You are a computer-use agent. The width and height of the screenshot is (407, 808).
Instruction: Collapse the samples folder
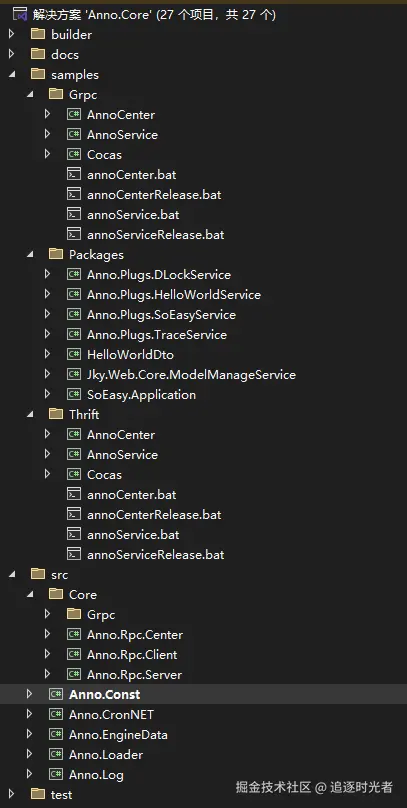12,74
